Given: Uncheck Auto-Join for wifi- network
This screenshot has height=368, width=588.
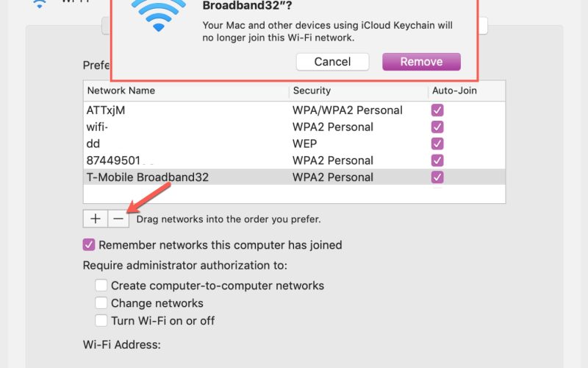Looking at the screenshot, I should (437, 127).
